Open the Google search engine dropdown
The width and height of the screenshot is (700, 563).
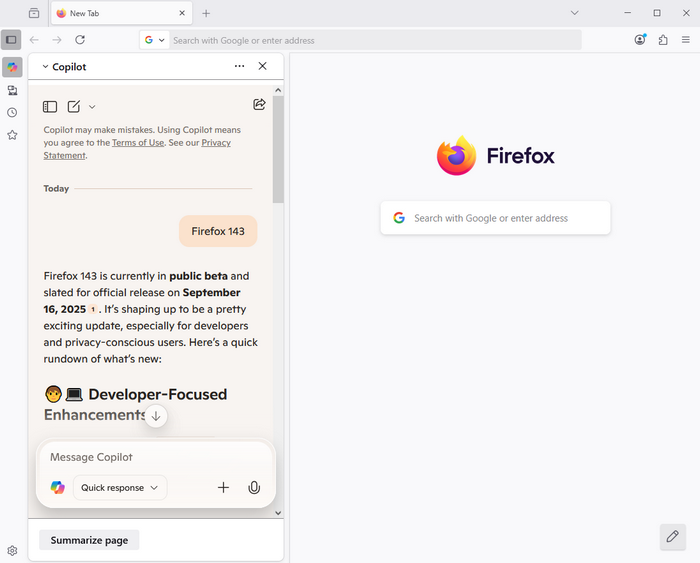(154, 40)
